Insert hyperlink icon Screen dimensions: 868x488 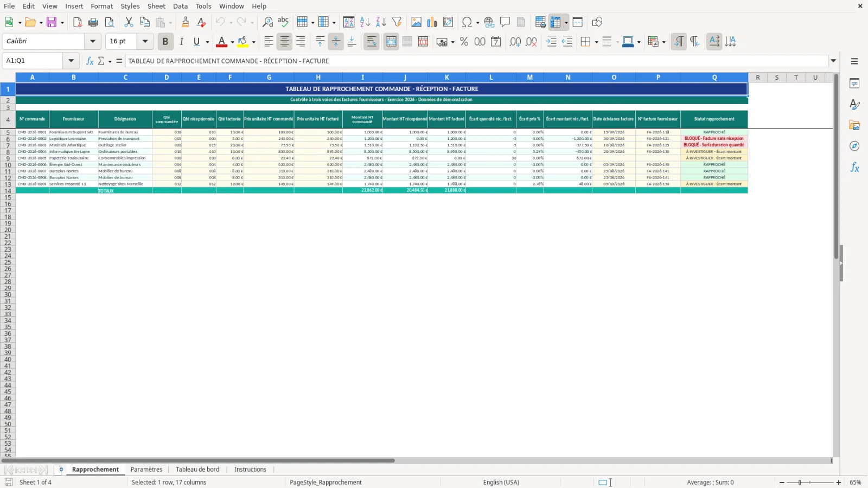click(x=489, y=22)
